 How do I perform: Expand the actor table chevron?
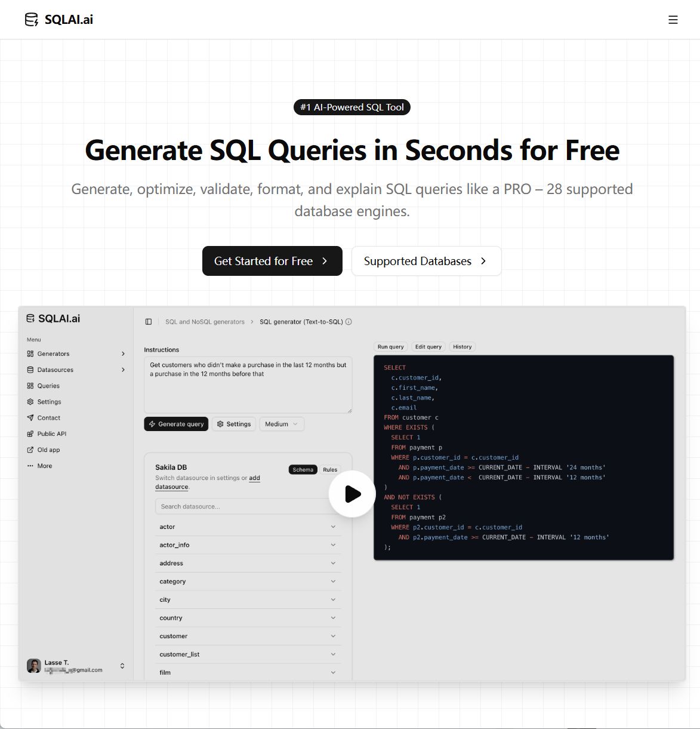[x=333, y=527]
